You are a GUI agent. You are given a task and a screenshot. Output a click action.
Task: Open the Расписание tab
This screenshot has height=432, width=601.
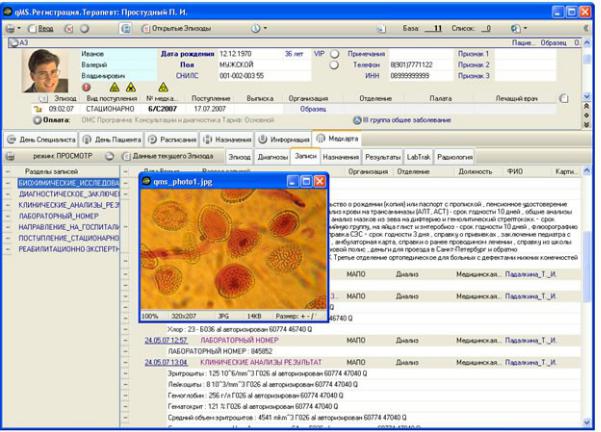(x=172, y=140)
